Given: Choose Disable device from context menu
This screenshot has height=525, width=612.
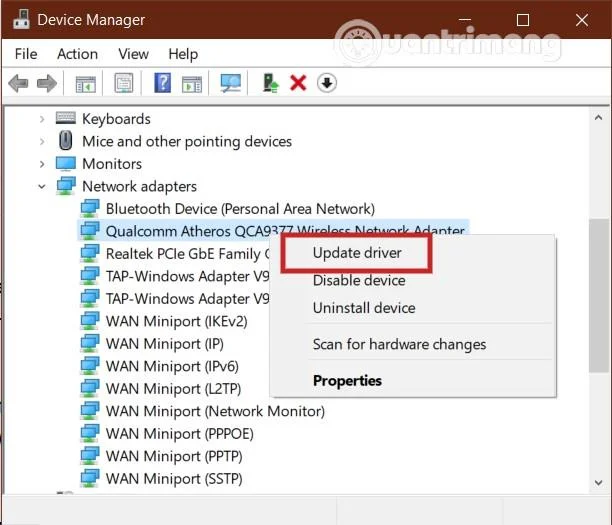Looking at the screenshot, I should (359, 280).
